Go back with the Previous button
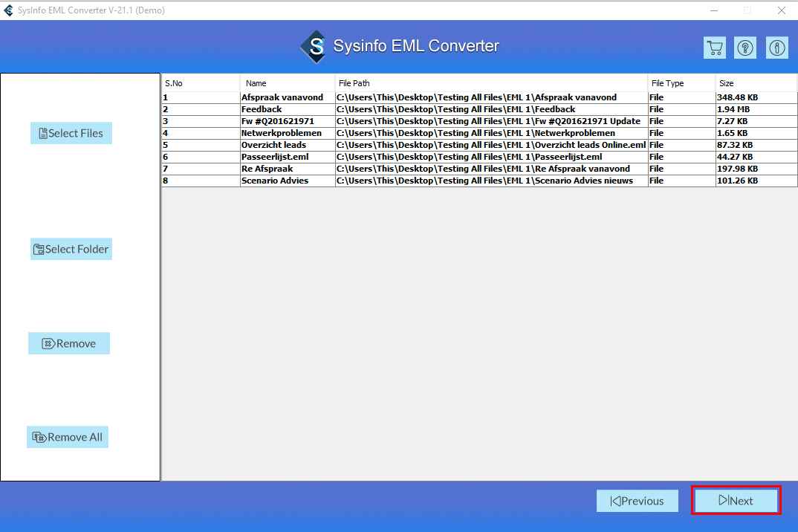798x532 pixels. pos(638,501)
